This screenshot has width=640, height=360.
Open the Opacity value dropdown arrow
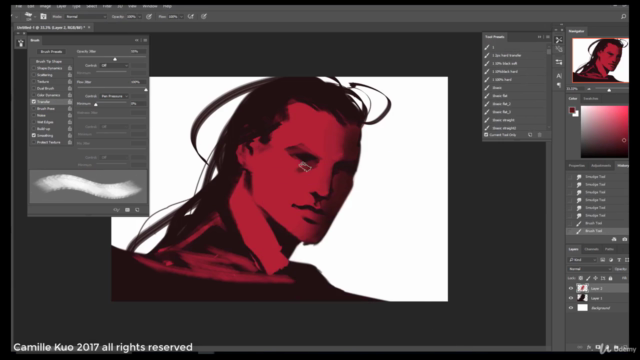point(140,17)
